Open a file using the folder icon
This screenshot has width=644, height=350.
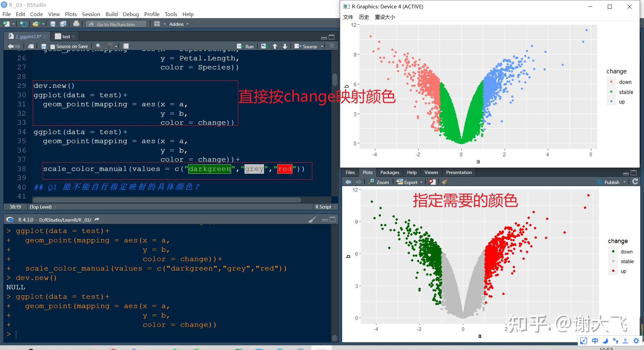36,23
